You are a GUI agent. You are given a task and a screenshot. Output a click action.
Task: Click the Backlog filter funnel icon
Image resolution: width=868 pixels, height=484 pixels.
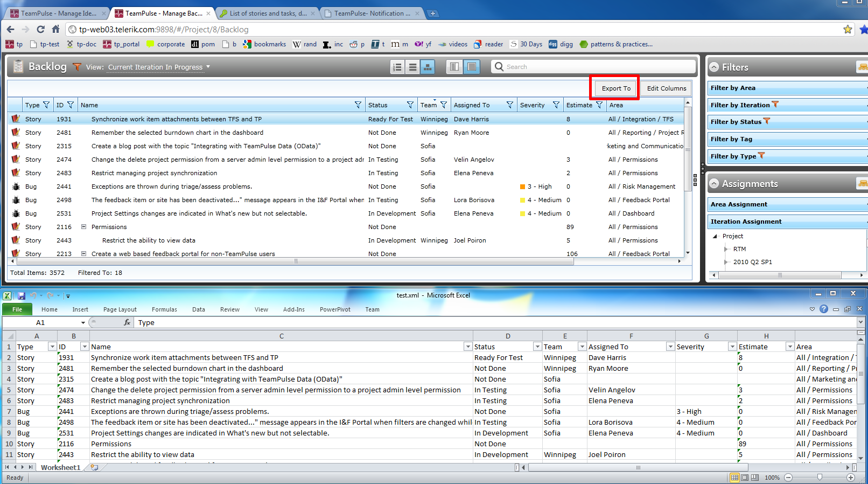click(77, 67)
